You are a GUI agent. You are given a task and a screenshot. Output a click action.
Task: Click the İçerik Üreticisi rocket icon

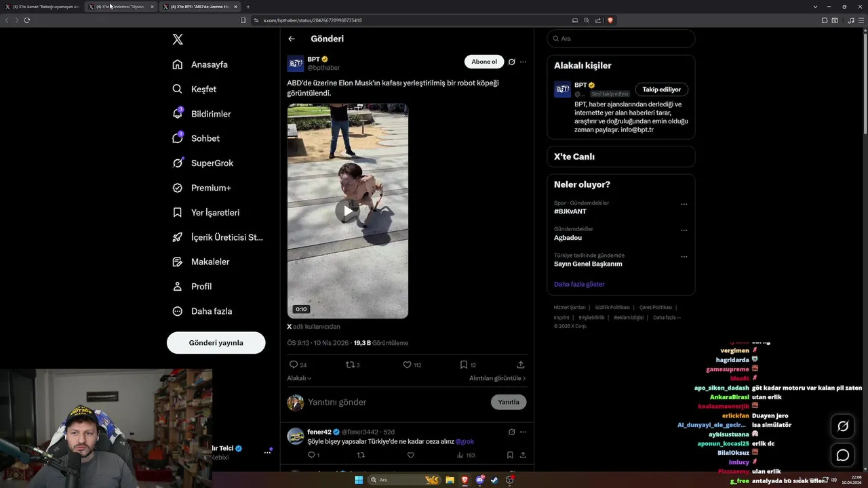click(177, 237)
